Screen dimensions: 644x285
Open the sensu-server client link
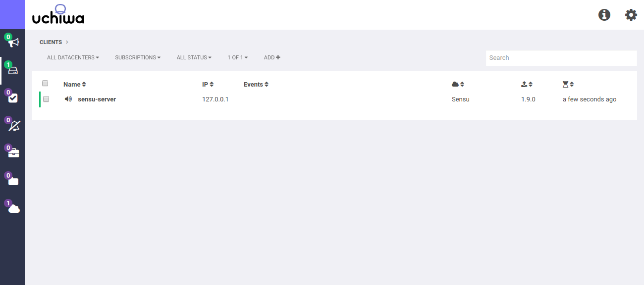click(97, 99)
